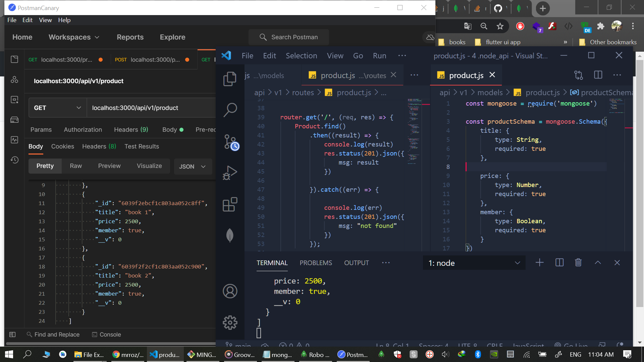Maximize terminal panel with up chevron

point(598,263)
